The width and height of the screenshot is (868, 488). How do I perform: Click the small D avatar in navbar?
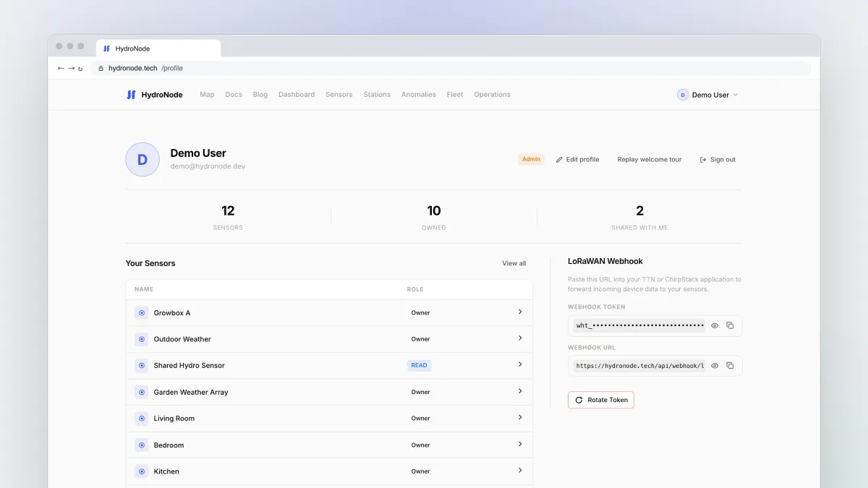[683, 95]
